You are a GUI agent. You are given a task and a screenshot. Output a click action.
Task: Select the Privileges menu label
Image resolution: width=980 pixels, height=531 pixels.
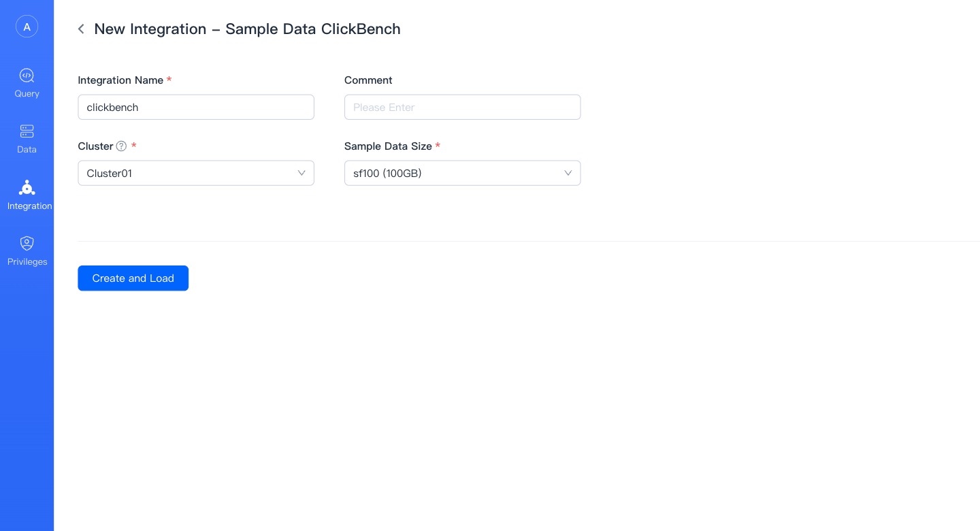coord(27,262)
